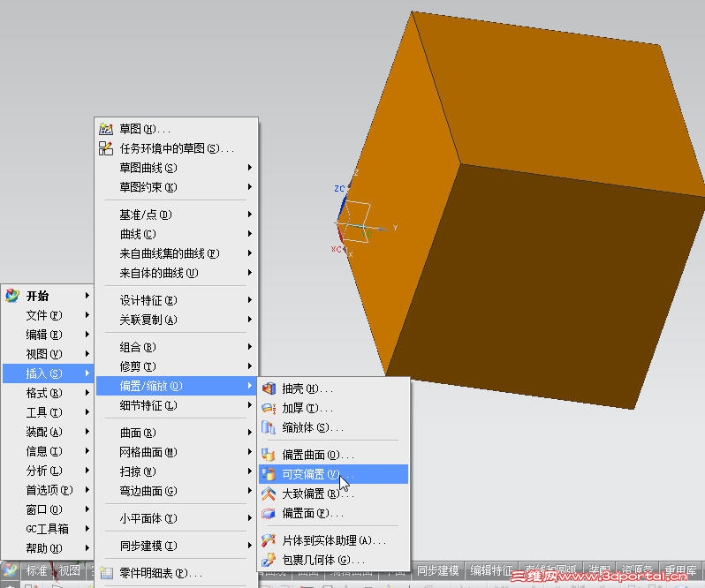Viewport: 705px width, 588px height.
Task: Choose 任务环境中的草图(S)... entry
Action: click(x=177, y=148)
